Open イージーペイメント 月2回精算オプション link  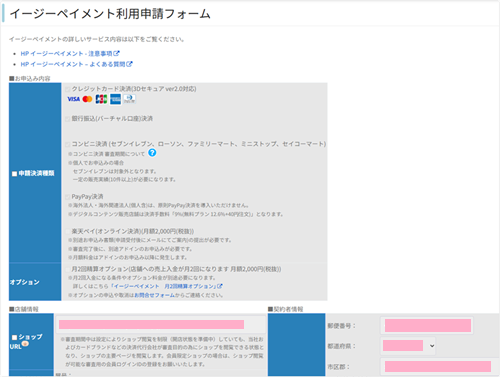(166, 286)
